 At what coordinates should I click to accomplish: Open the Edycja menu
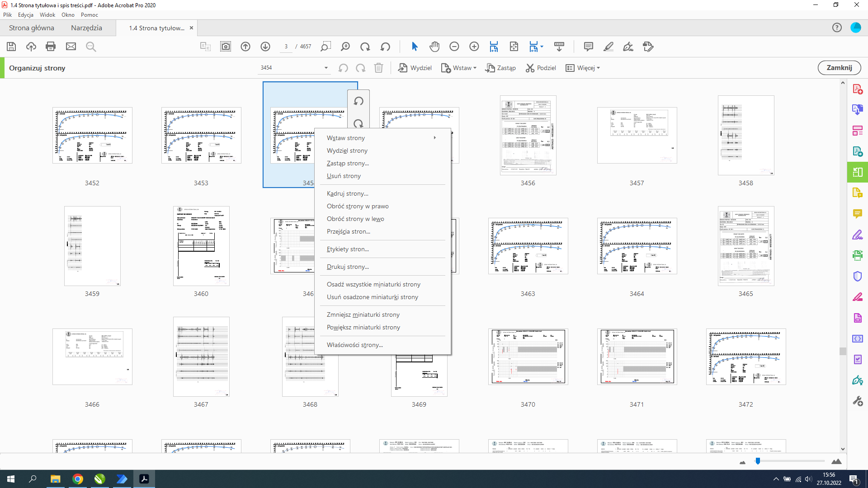(x=26, y=15)
